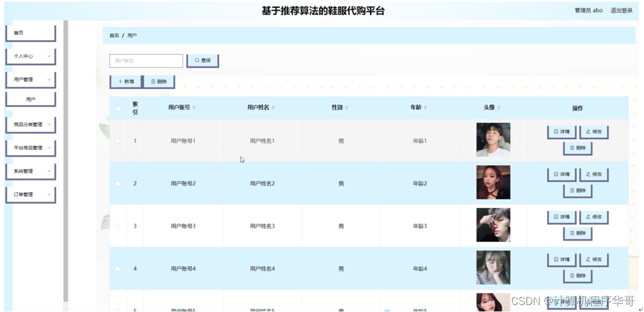Click 修改 for 用户账号3

tap(594, 217)
